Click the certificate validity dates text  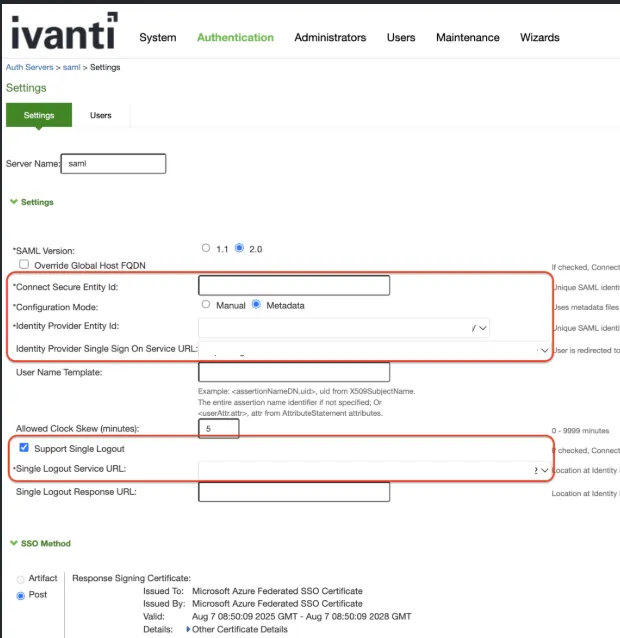pyautogui.click(x=301, y=616)
